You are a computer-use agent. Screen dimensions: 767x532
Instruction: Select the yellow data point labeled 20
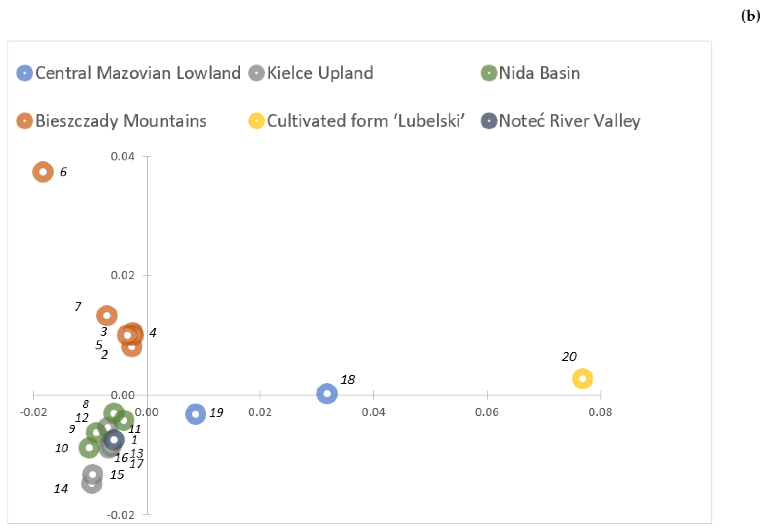pos(582,379)
